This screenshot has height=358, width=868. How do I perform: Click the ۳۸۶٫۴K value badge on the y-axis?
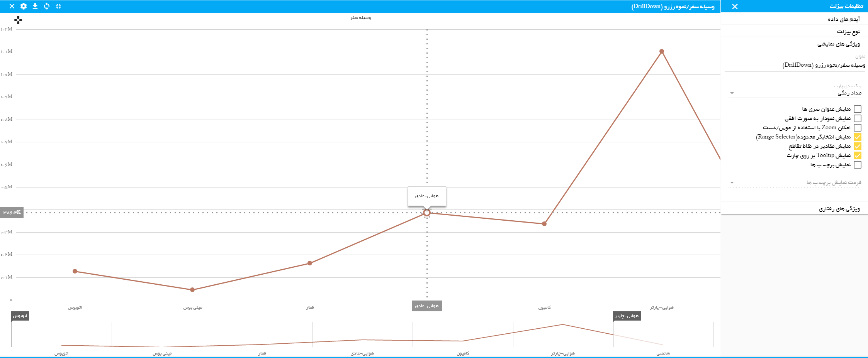tap(12, 213)
